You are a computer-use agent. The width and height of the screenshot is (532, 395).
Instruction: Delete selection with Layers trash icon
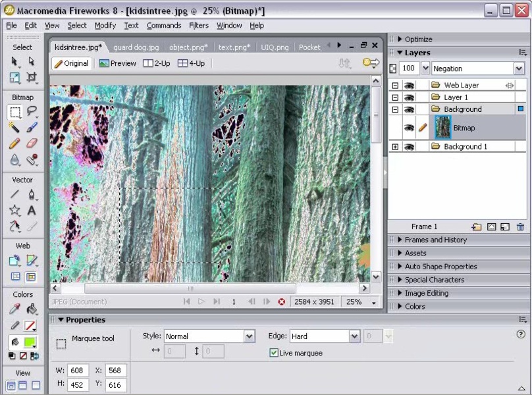pos(520,227)
